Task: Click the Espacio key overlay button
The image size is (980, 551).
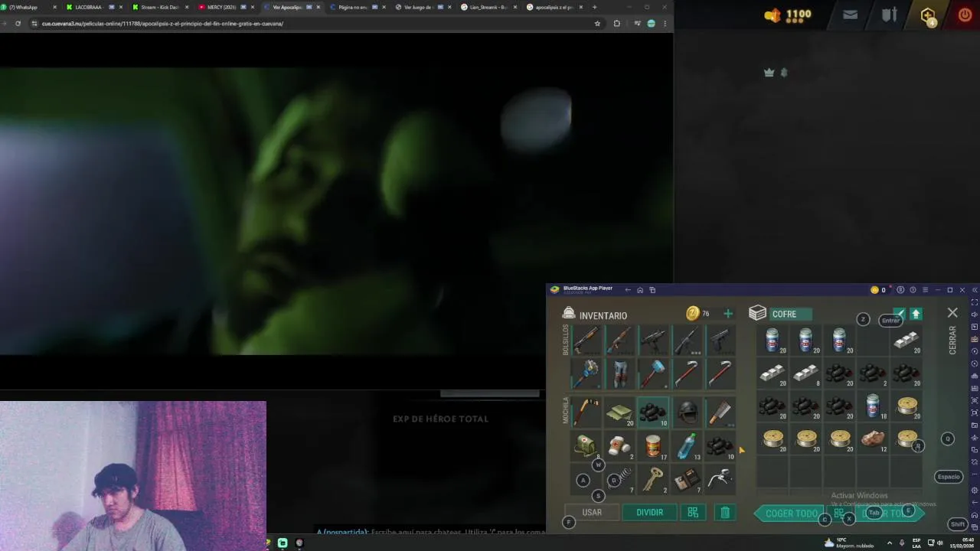Action: [949, 477]
